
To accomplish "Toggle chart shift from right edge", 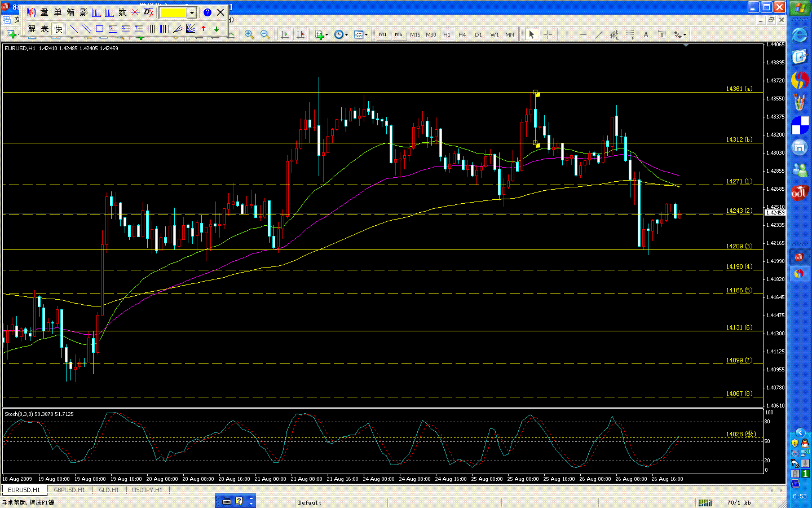I will [301, 35].
